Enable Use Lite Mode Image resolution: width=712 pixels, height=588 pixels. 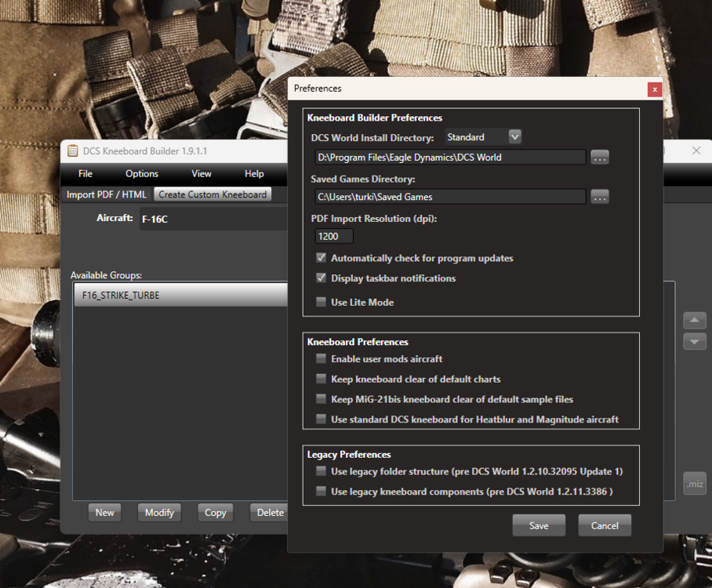point(321,302)
